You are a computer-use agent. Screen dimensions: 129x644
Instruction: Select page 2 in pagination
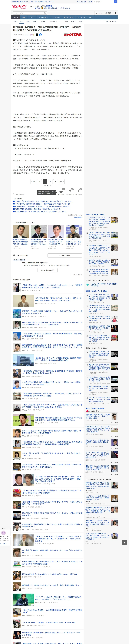click(x=39, y=182)
